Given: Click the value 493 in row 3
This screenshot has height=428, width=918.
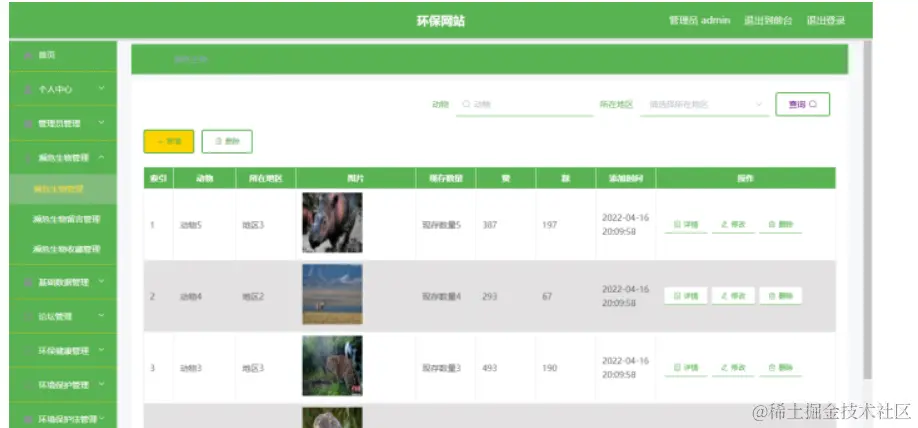Looking at the screenshot, I should (x=489, y=368).
